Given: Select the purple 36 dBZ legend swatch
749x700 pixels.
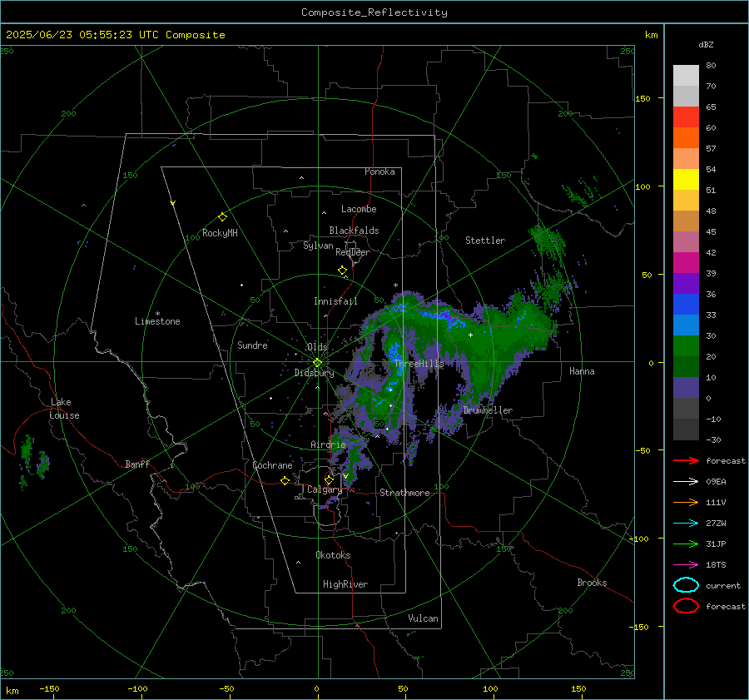Looking at the screenshot, I should [x=686, y=283].
